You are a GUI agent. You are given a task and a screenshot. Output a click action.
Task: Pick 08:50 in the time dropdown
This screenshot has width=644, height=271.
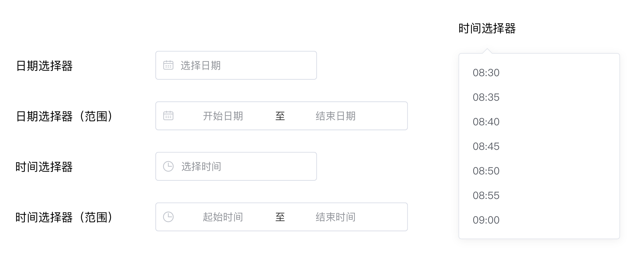tap(486, 171)
